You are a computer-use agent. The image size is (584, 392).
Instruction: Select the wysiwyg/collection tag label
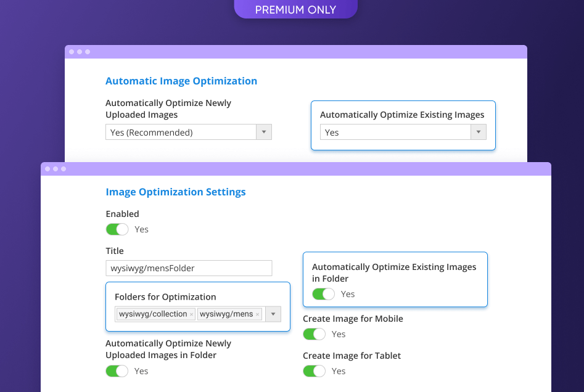click(x=153, y=314)
